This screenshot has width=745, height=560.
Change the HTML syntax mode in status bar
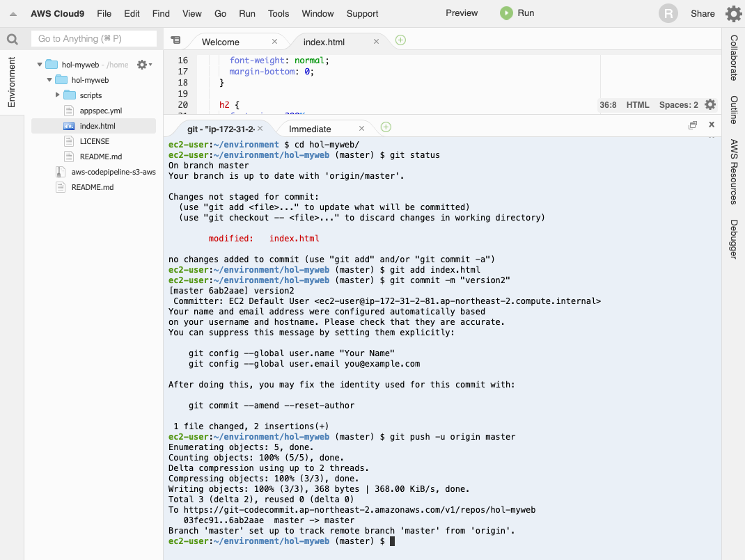pyautogui.click(x=638, y=105)
